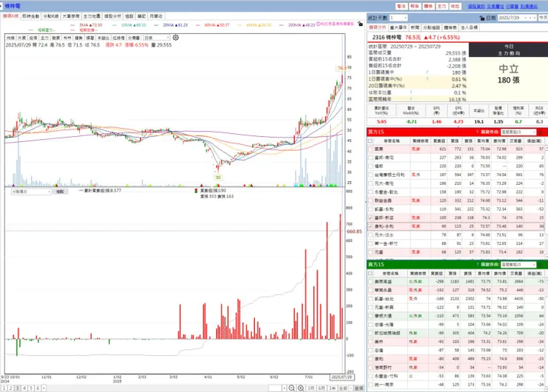
Task: Tick the 摩根大通 seller row checkbox
Action: coord(370,316)
